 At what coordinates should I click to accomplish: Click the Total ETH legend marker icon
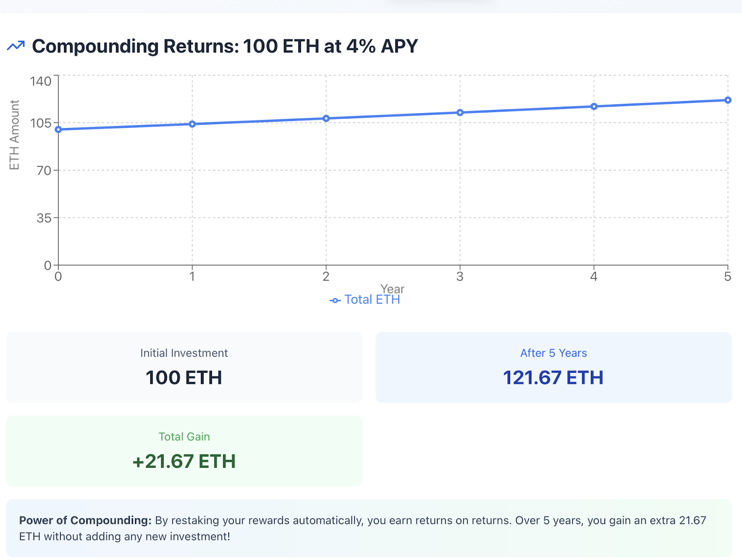[x=335, y=300]
